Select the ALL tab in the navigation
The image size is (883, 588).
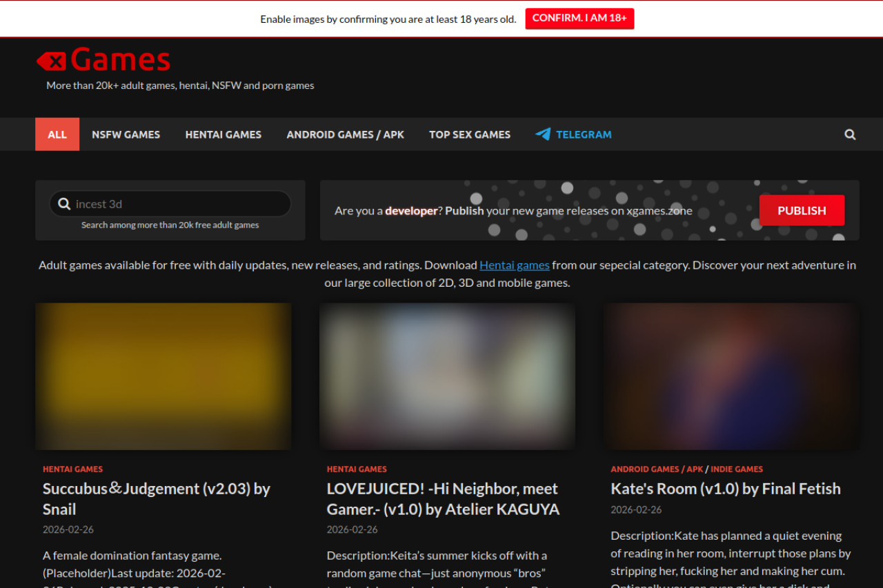click(57, 134)
